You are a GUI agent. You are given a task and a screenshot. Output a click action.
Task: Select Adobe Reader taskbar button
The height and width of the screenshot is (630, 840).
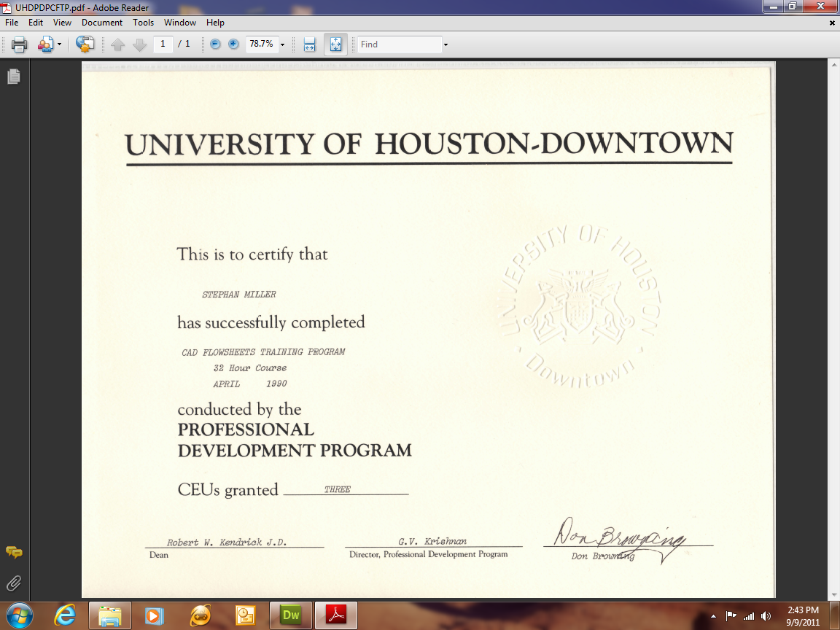pyautogui.click(x=336, y=616)
